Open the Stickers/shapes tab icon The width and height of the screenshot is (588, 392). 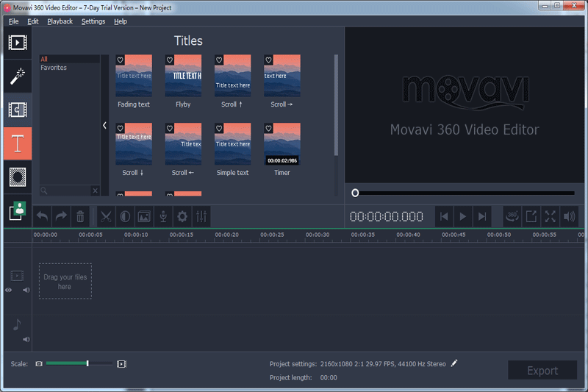pyautogui.click(x=18, y=177)
